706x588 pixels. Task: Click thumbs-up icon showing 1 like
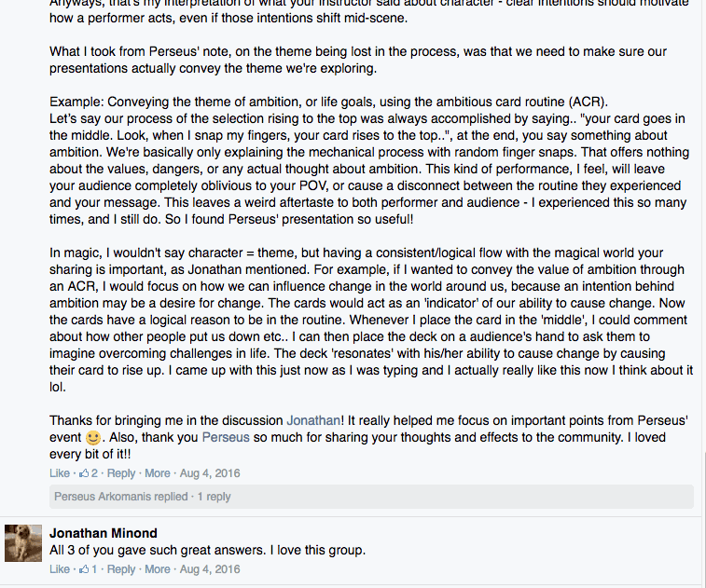pos(84,568)
